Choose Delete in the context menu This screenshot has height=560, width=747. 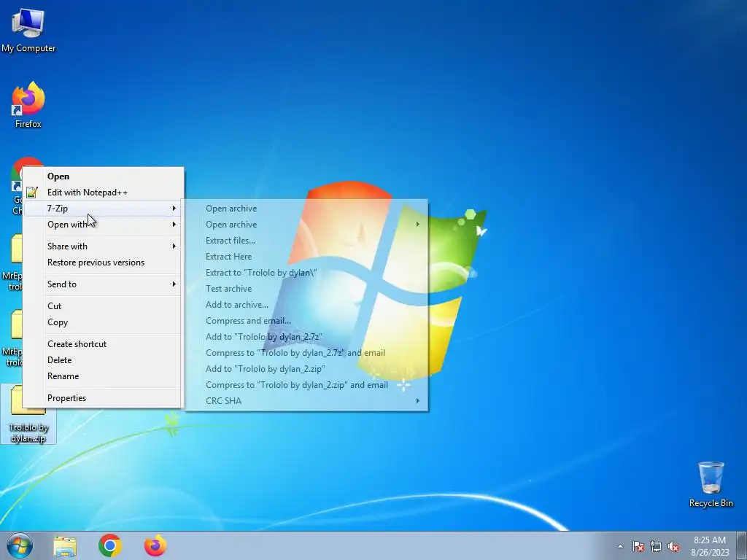(x=103, y=360)
